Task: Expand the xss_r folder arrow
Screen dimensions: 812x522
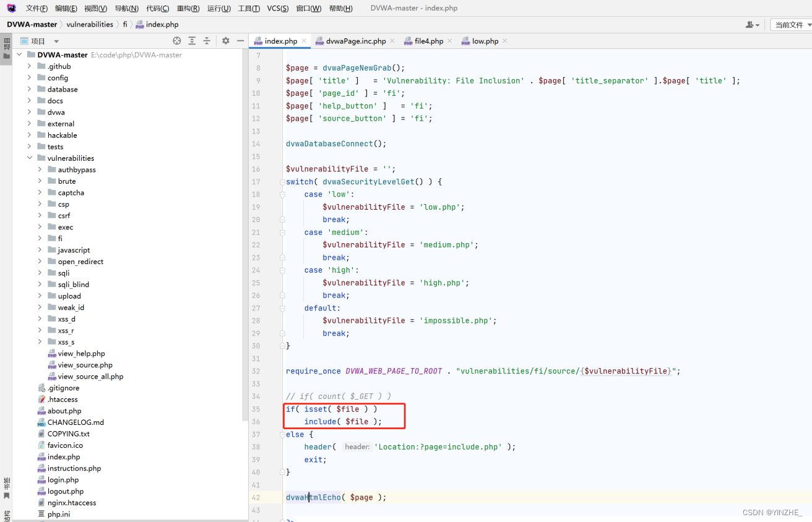Action: coord(40,330)
